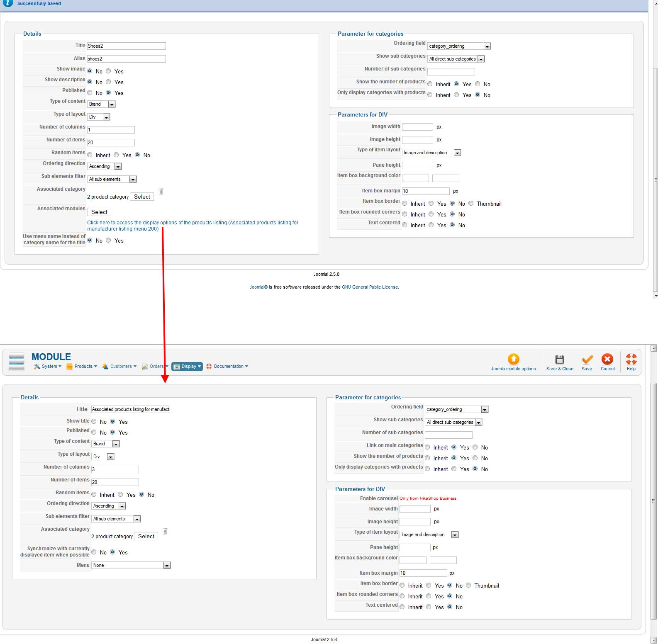Click the trash icon beside lower Associated category
This screenshot has width=658, height=644.
click(165, 531)
